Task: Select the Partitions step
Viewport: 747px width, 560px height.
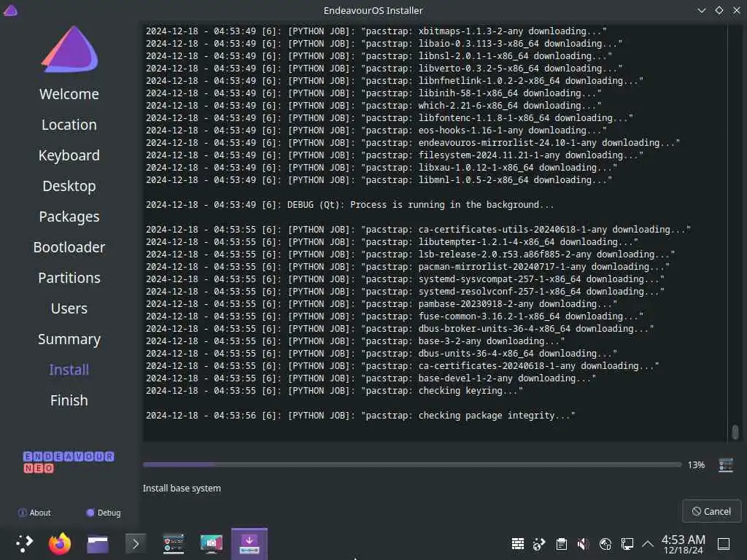Action: pos(69,278)
